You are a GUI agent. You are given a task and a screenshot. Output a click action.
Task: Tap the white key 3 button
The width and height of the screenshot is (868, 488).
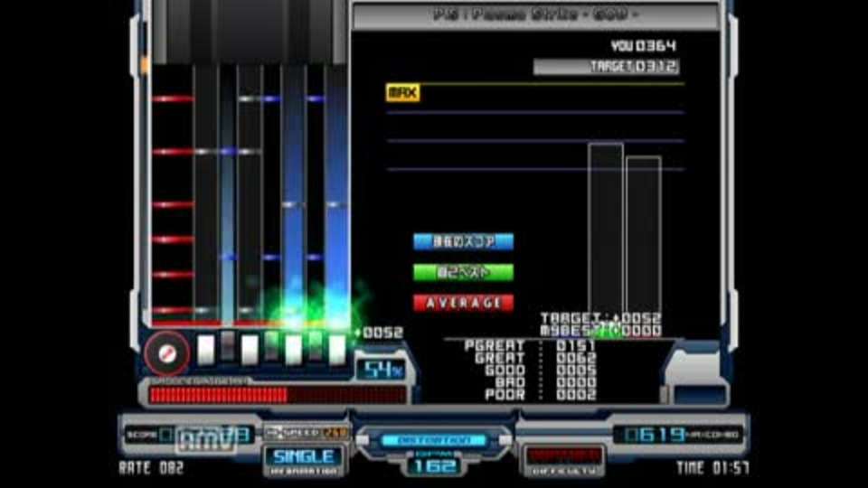tap(250, 350)
